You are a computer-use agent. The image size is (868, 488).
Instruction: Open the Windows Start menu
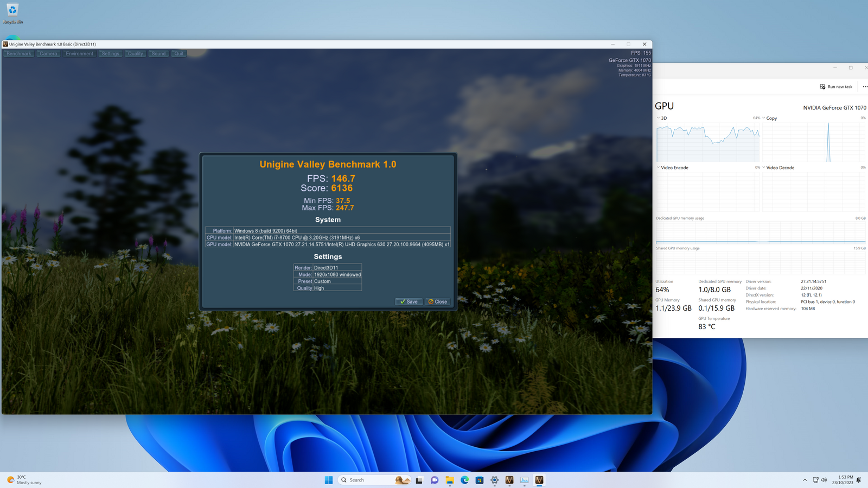328,480
